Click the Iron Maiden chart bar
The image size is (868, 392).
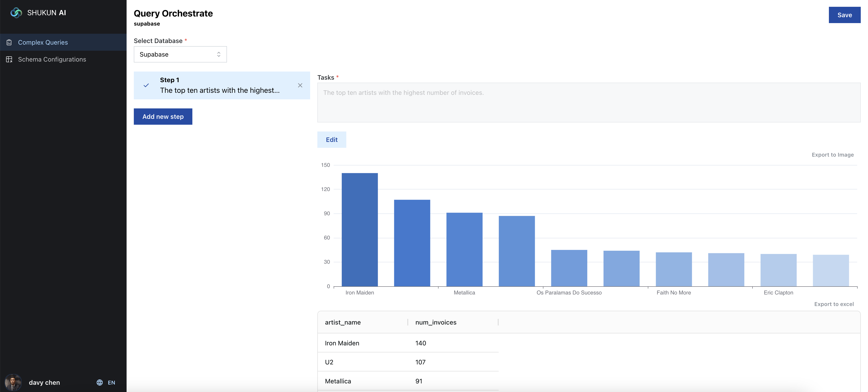[x=360, y=229]
